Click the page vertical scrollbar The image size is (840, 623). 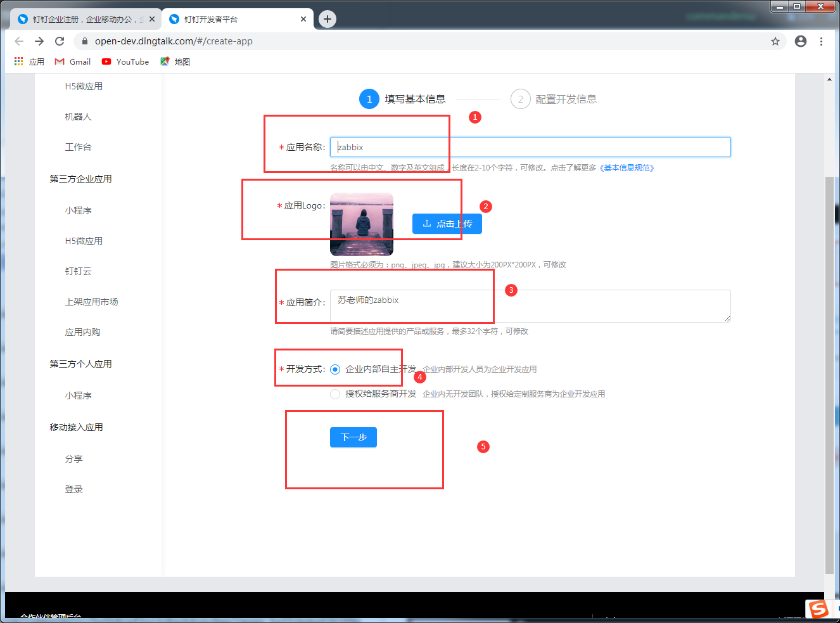[830, 374]
